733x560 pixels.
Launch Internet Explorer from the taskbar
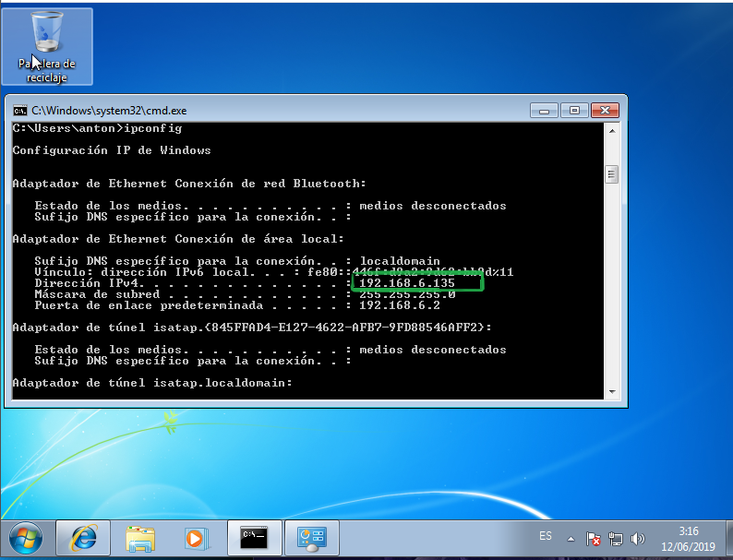83,538
